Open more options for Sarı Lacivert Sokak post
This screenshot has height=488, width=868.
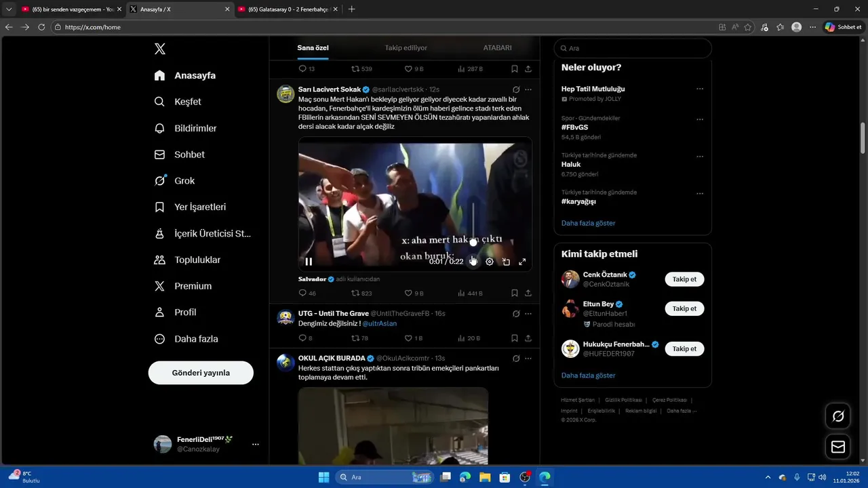[x=528, y=89]
